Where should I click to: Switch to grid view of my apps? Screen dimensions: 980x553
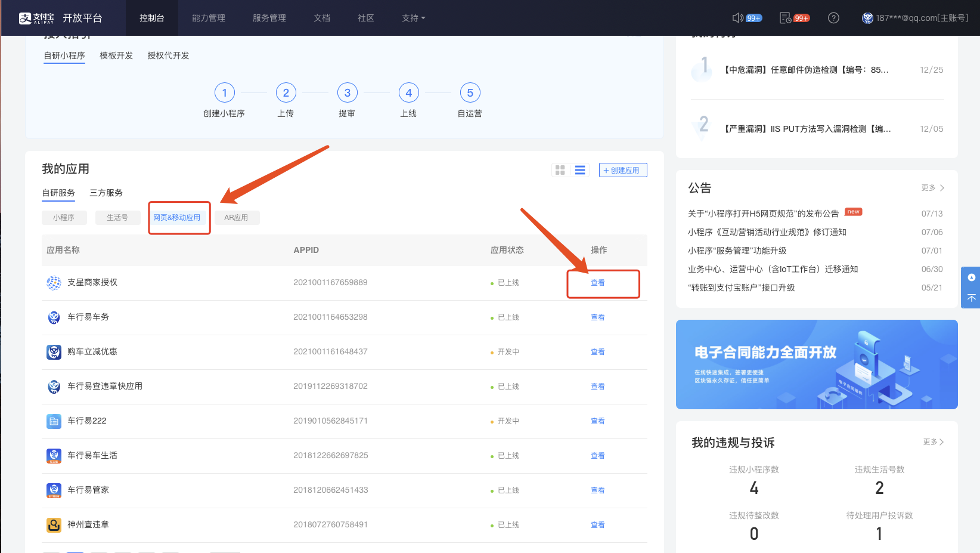point(560,170)
